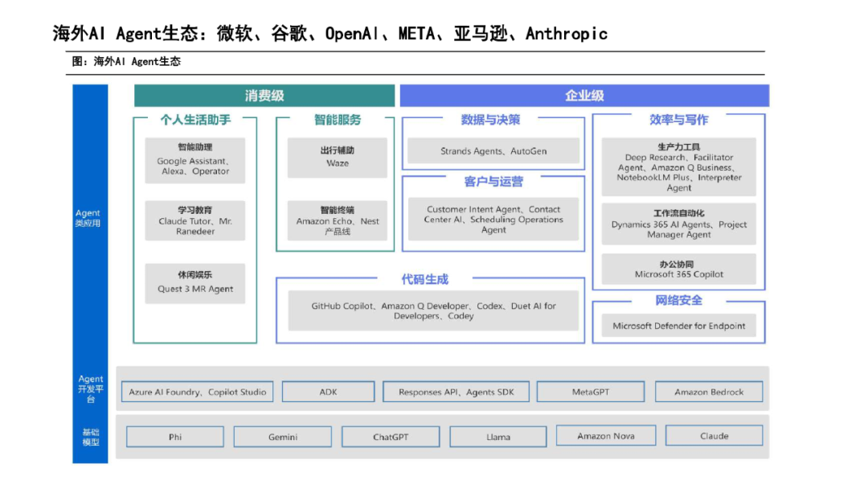The image size is (868, 489).
Task: Click the 休闲娱乐 Quest 3 MR Agent box
Action: [194, 283]
